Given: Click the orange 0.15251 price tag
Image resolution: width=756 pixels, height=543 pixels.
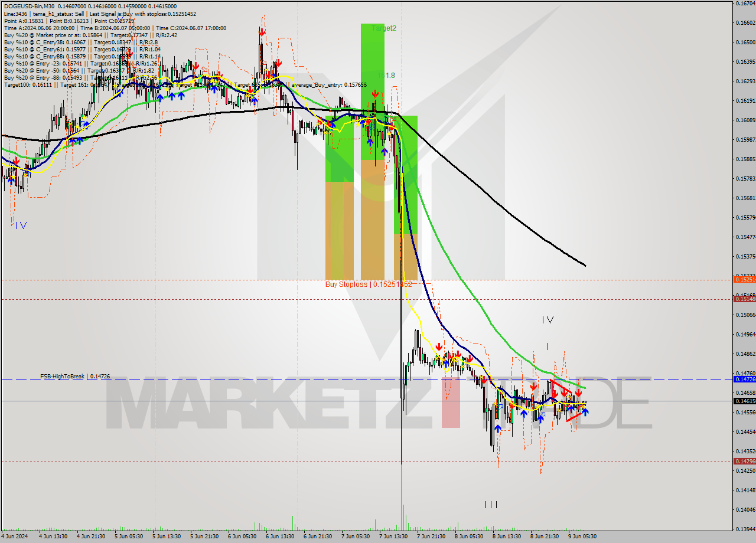Looking at the screenshot, I should click(x=744, y=279).
